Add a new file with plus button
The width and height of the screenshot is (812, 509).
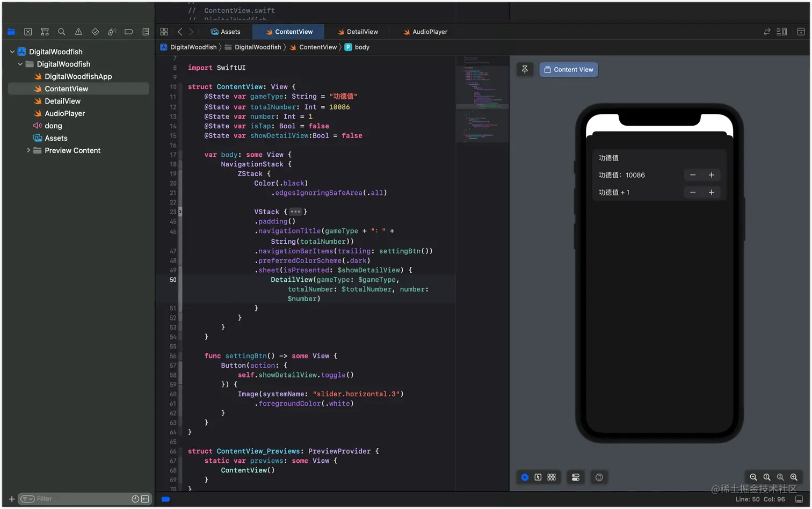click(x=12, y=499)
